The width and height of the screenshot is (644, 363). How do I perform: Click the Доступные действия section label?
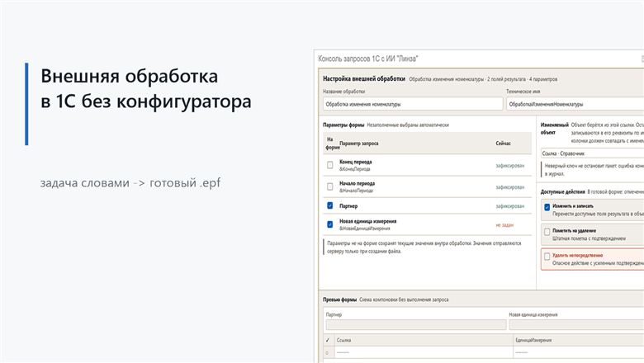pos(563,192)
